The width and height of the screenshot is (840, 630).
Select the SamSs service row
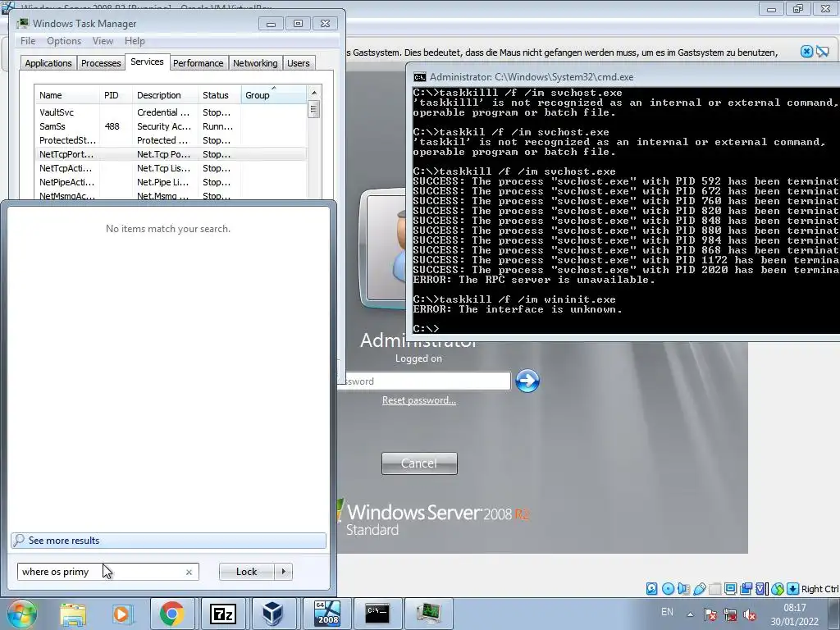click(171, 126)
